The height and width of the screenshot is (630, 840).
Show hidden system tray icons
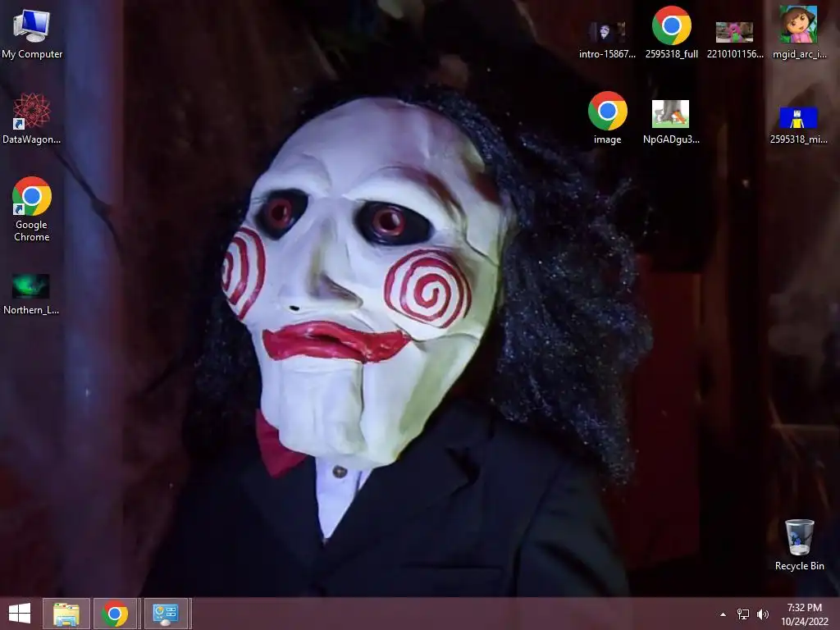[724, 614]
